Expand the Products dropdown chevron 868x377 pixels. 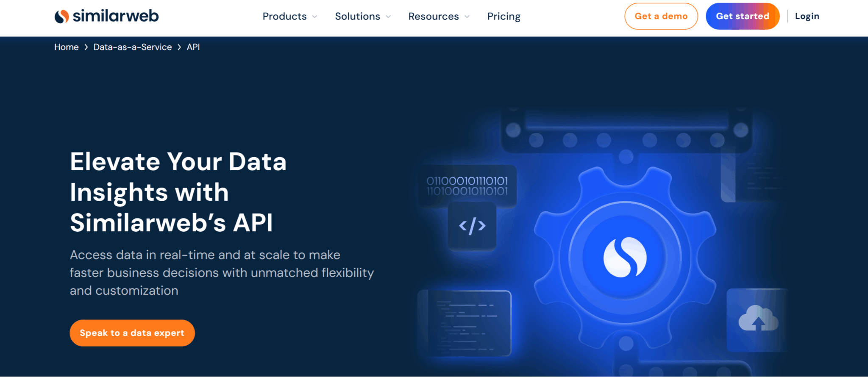[314, 17]
